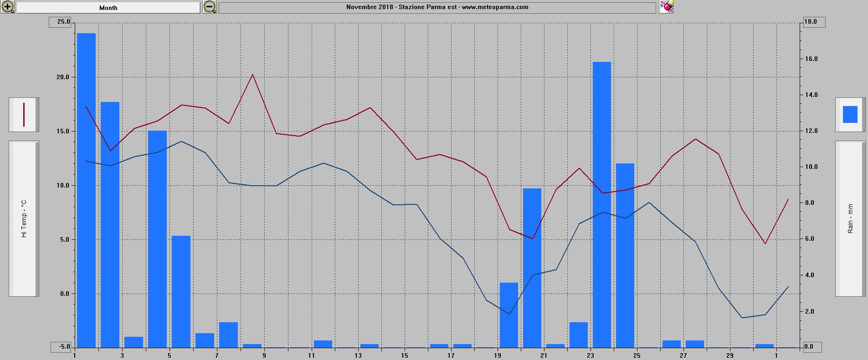Click the tall rain bar for day 23

click(602, 205)
